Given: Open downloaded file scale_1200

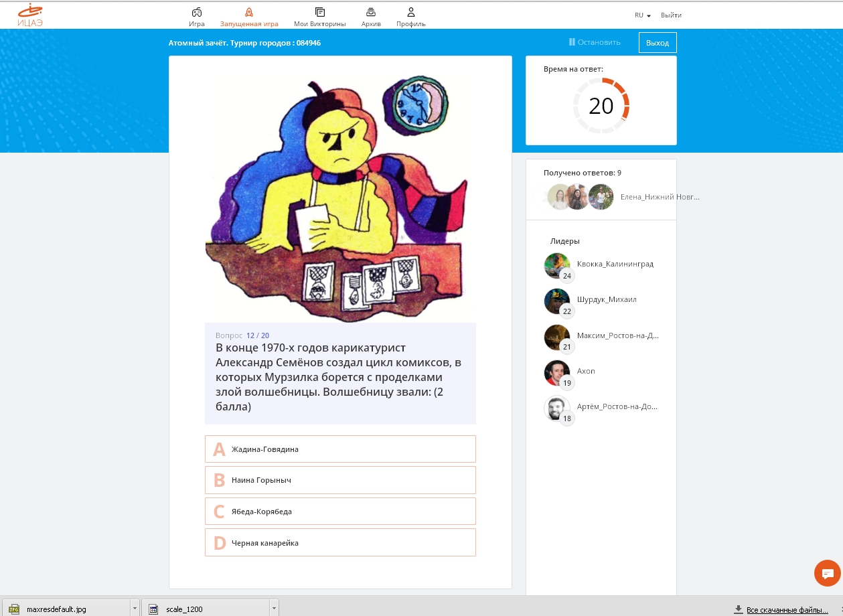Looking at the screenshot, I should coord(206,609).
